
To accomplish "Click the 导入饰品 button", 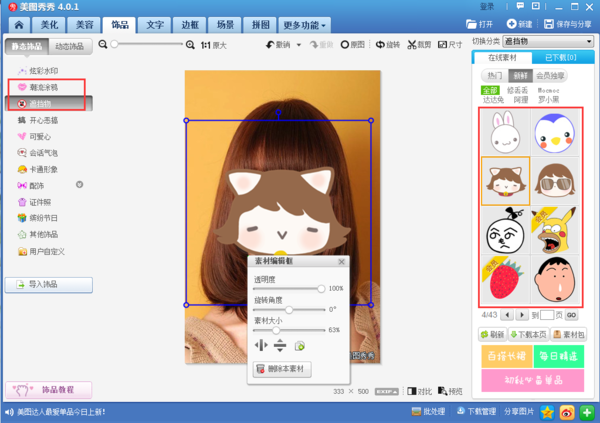I will [x=49, y=285].
